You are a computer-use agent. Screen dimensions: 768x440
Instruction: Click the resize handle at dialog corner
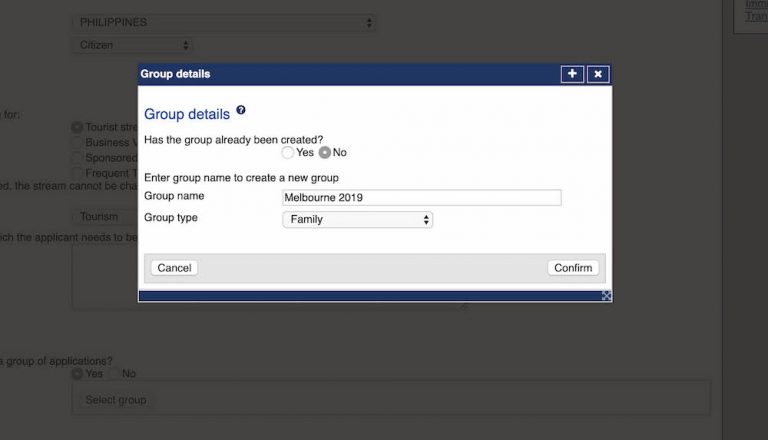(606, 296)
